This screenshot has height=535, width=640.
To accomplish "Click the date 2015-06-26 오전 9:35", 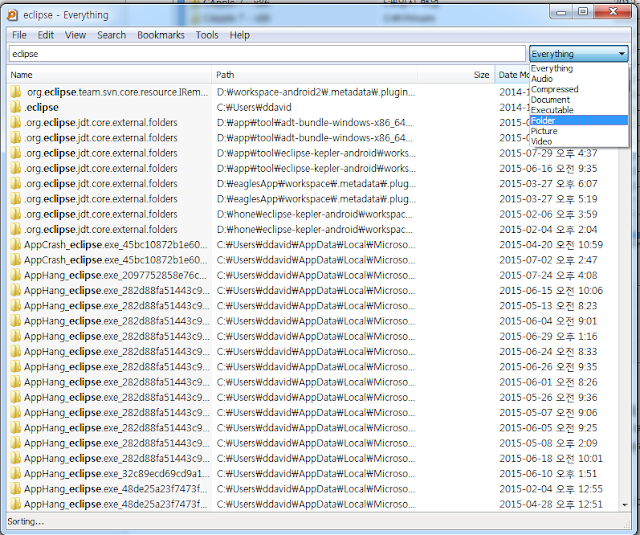I will pyautogui.click(x=548, y=367).
